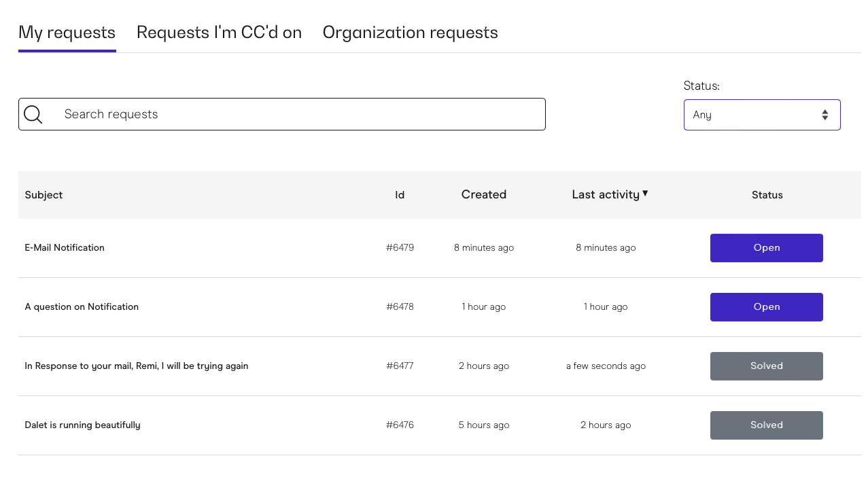Select the request id #6478
Image resolution: width=868 pixels, height=477 pixels.
point(400,307)
